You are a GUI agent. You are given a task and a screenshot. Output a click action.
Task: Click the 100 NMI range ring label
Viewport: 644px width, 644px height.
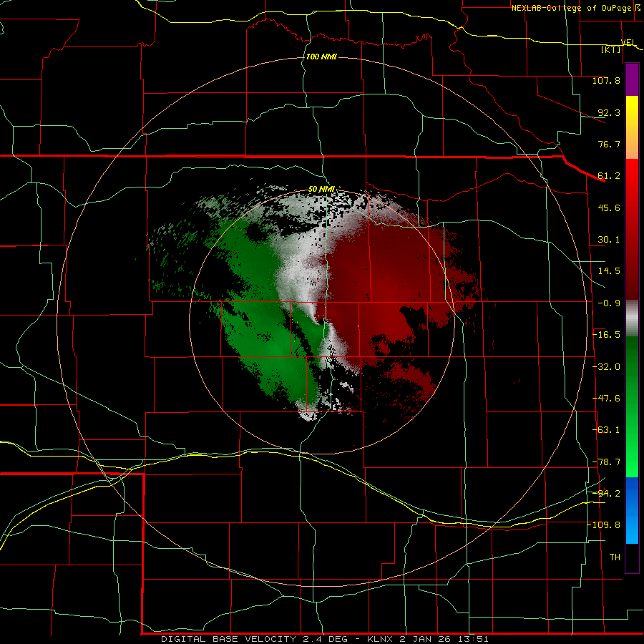pyautogui.click(x=321, y=57)
